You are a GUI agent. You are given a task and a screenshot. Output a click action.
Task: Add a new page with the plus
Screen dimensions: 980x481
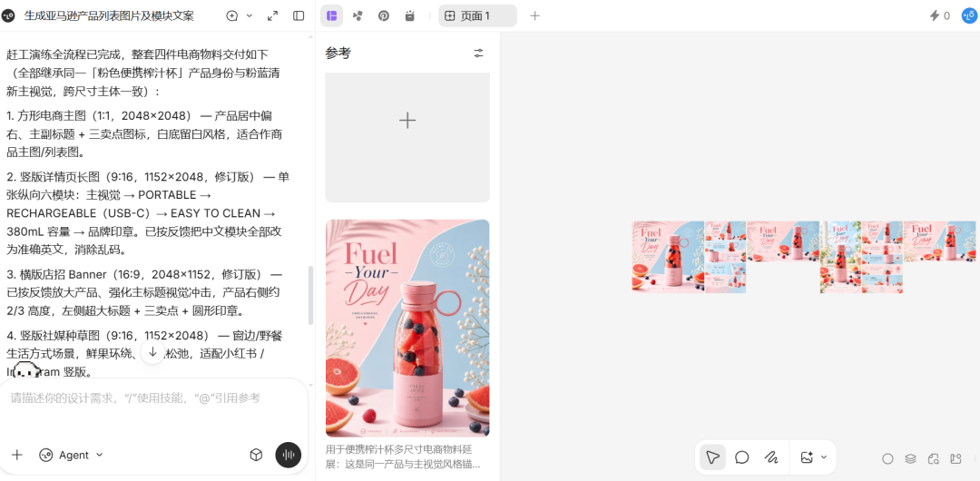coord(535,15)
